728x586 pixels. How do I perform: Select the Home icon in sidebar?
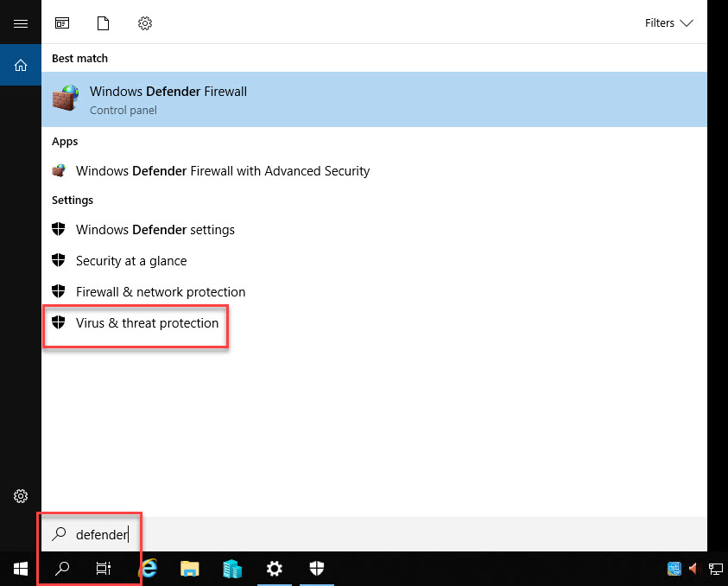21,66
